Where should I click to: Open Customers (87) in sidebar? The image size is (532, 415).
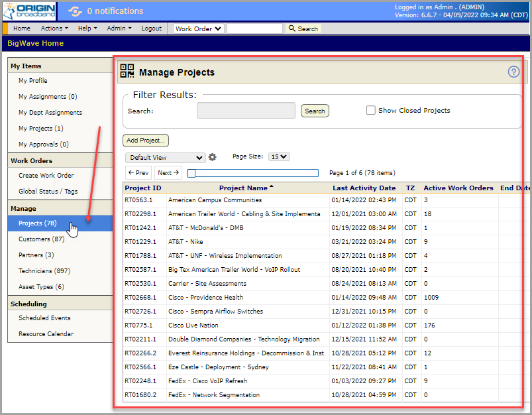click(41, 239)
